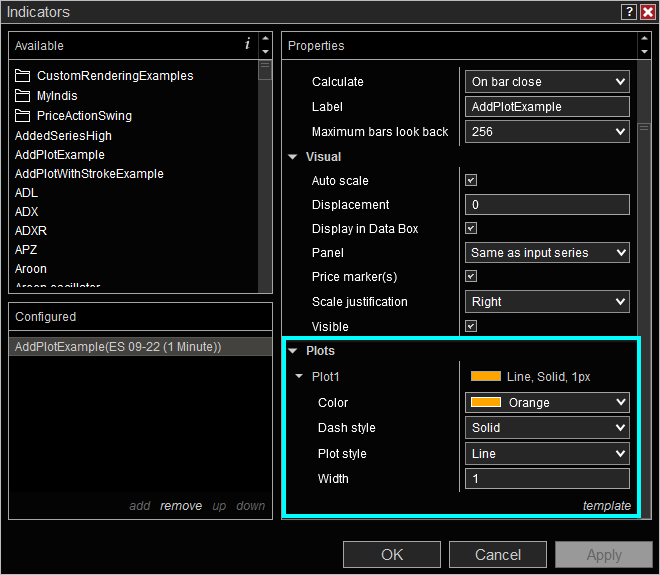This screenshot has width=660, height=575.
Task: Click the Width input field
Action: pyautogui.click(x=547, y=479)
